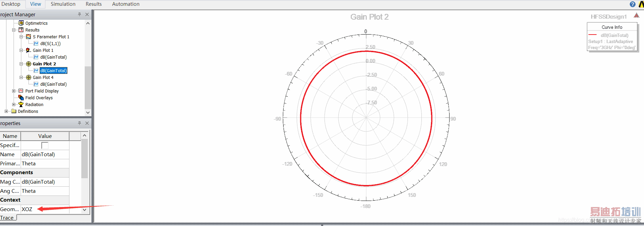
Task: Close the Properties panel
Action: pos(87,123)
